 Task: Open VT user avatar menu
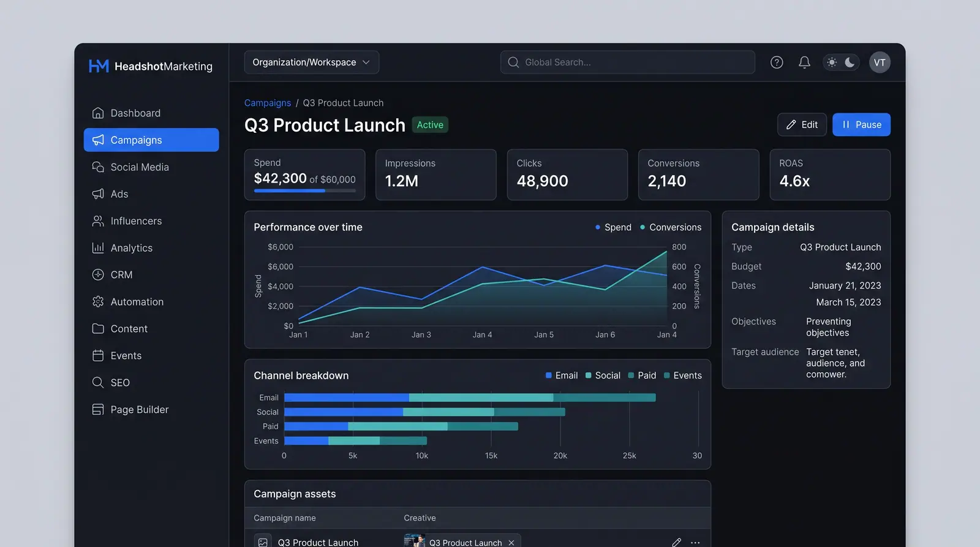[880, 62]
